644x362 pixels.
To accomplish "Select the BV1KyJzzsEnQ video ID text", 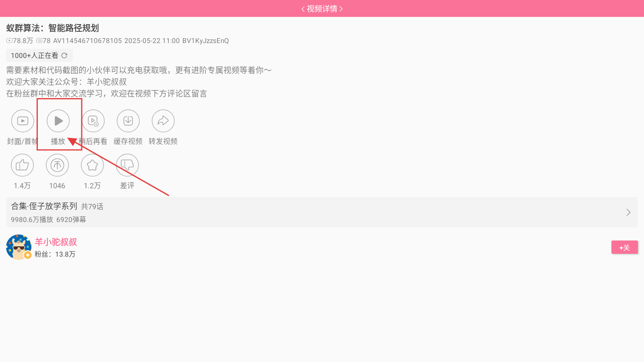I will coord(206,41).
